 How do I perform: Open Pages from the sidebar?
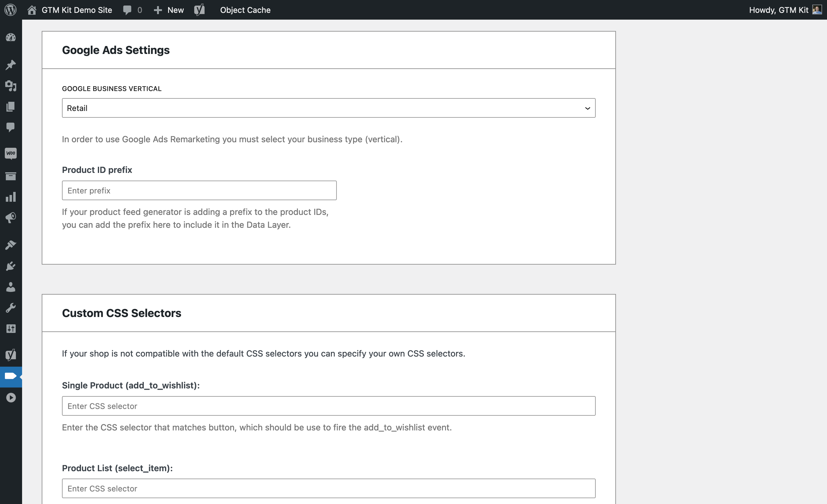point(11,107)
